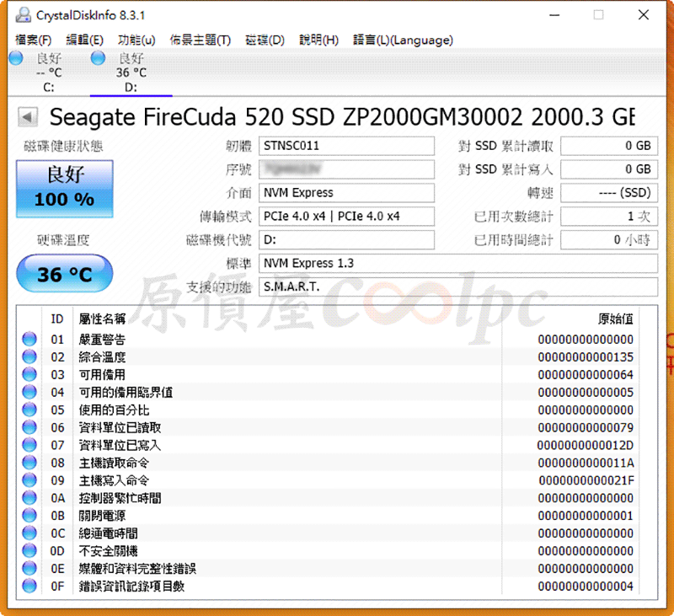The width and height of the screenshot is (674, 616).
Task: Click status orb for attribute 08 主機讀取命令
Action: [x=29, y=463]
